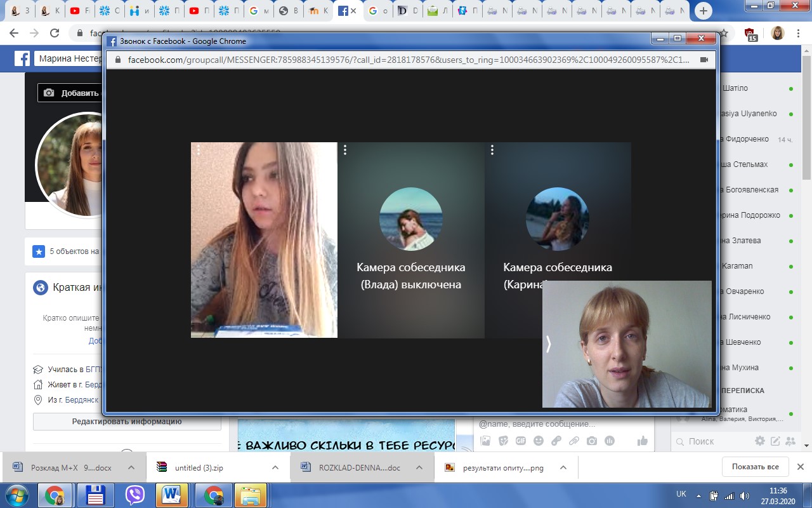Screen dimensions: 812x508
Task: Click Краткая информация globe icon
Action: click(x=41, y=288)
